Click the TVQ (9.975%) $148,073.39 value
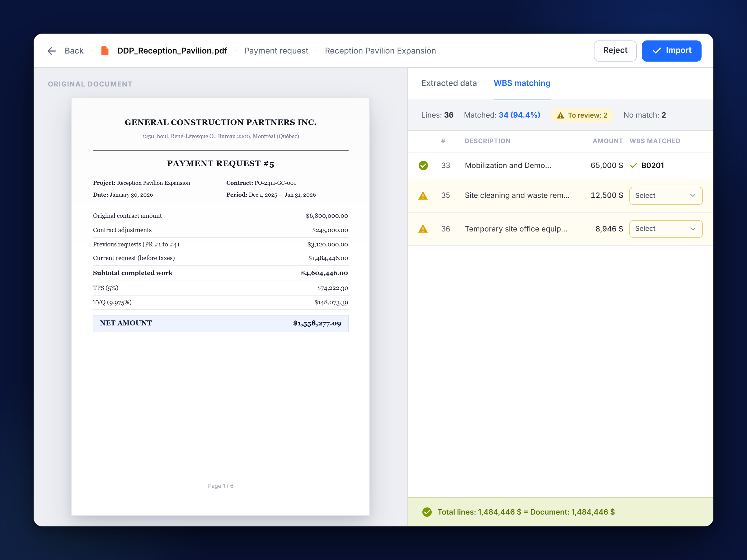The height and width of the screenshot is (560, 747). pos(331,302)
